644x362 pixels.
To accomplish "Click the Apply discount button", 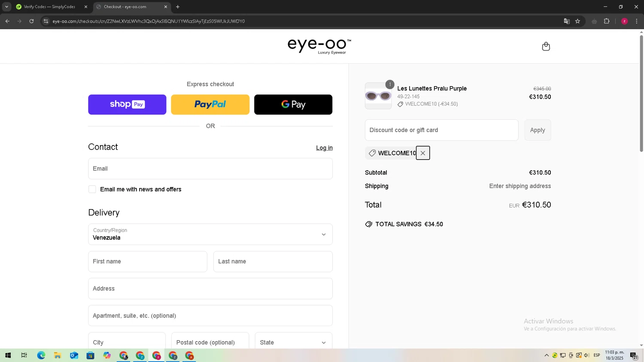I will pyautogui.click(x=538, y=130).
